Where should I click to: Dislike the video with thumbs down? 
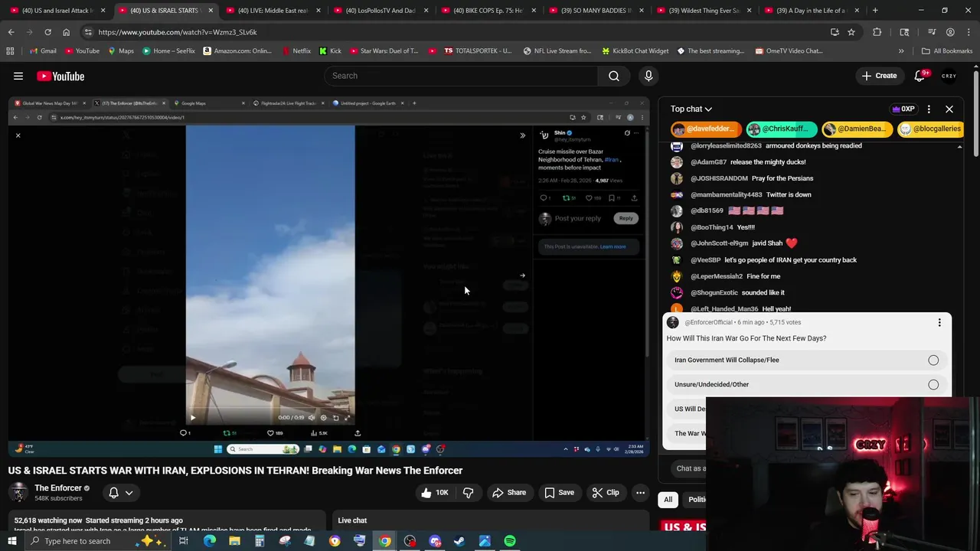coord(468,493)
